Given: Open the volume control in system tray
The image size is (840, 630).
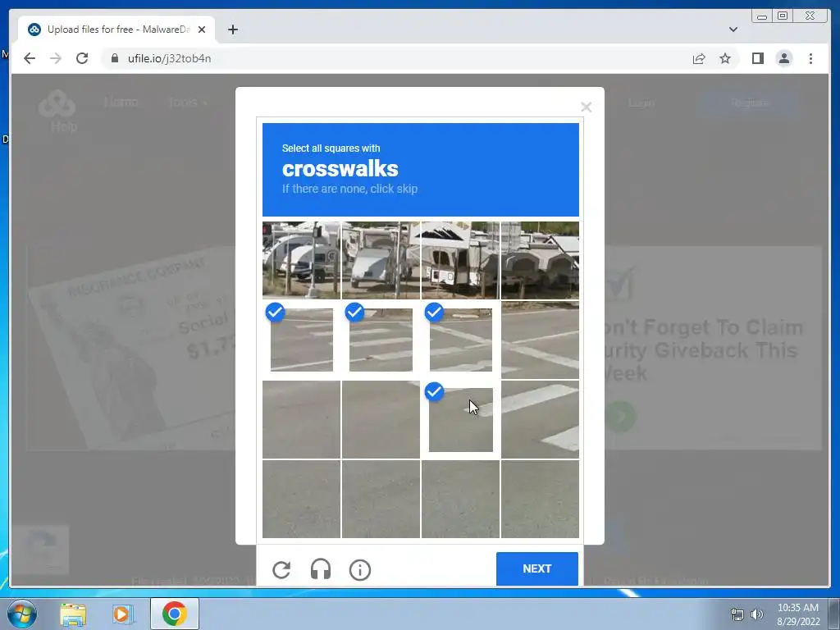Looking at the screenshot, I should [757, 614].
